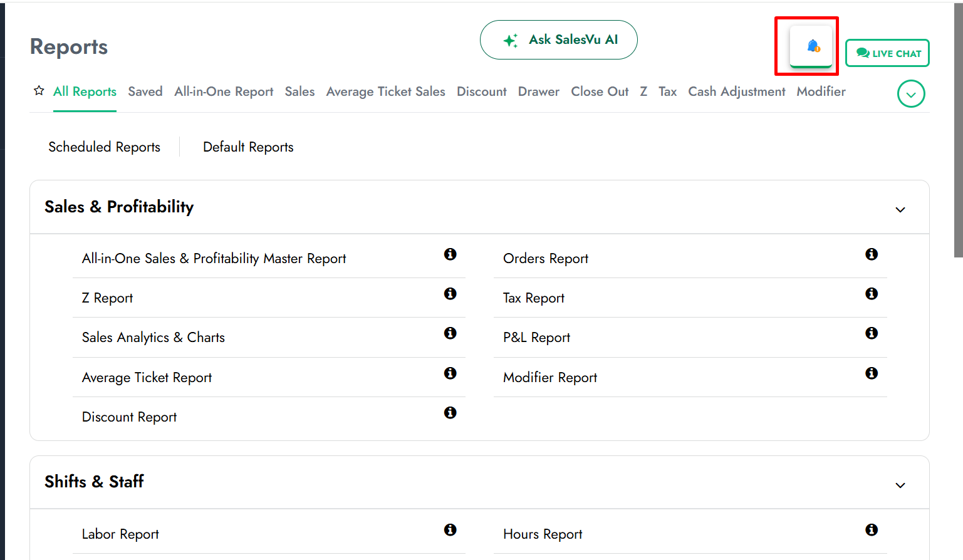Click the info icon beside Tax Report

point(871,294)
